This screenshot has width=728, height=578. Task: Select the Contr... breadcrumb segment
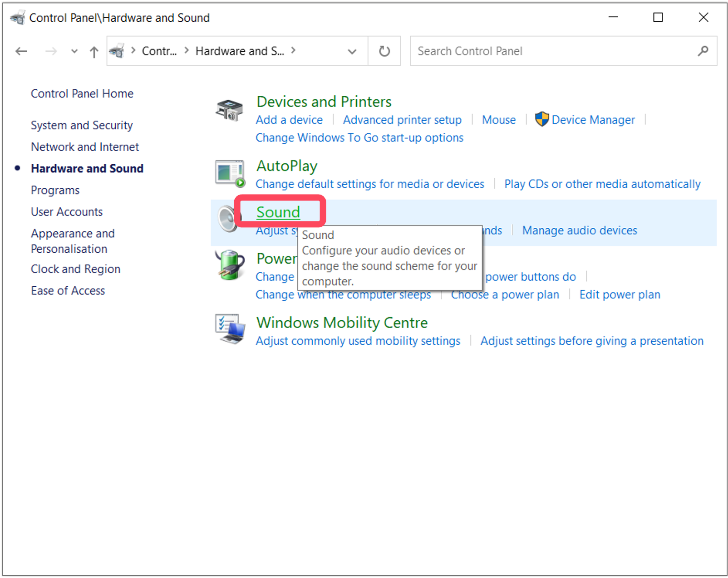tap(159, 51)
